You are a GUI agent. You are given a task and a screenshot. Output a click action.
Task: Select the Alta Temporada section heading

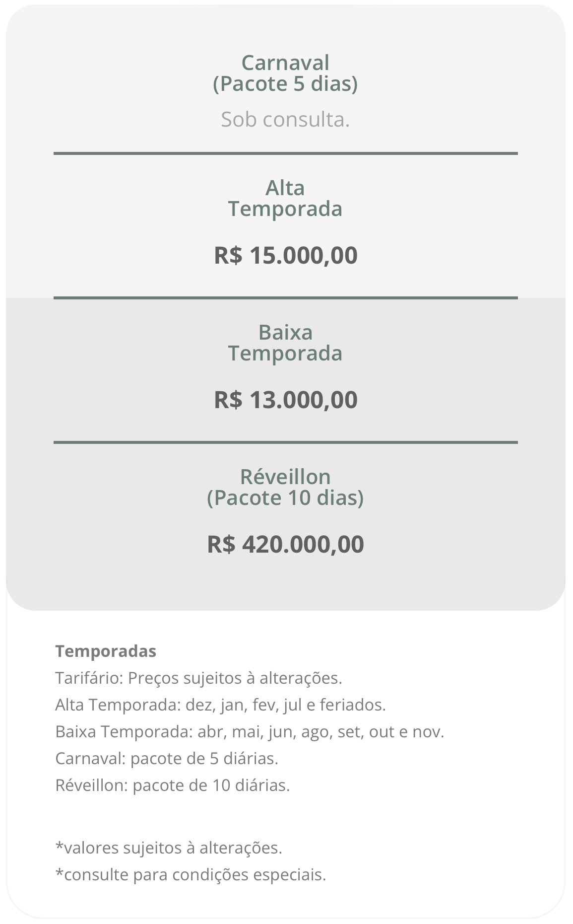point(285,198)
